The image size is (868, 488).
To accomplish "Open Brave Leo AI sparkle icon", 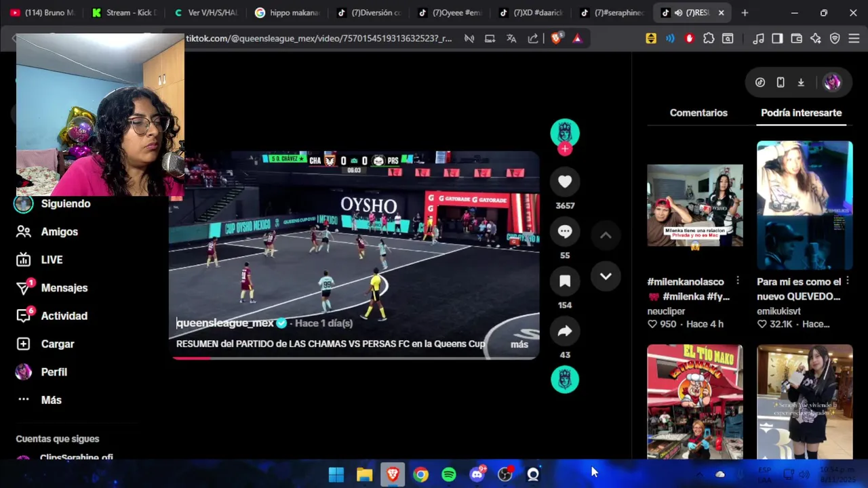I will (816, 39).
